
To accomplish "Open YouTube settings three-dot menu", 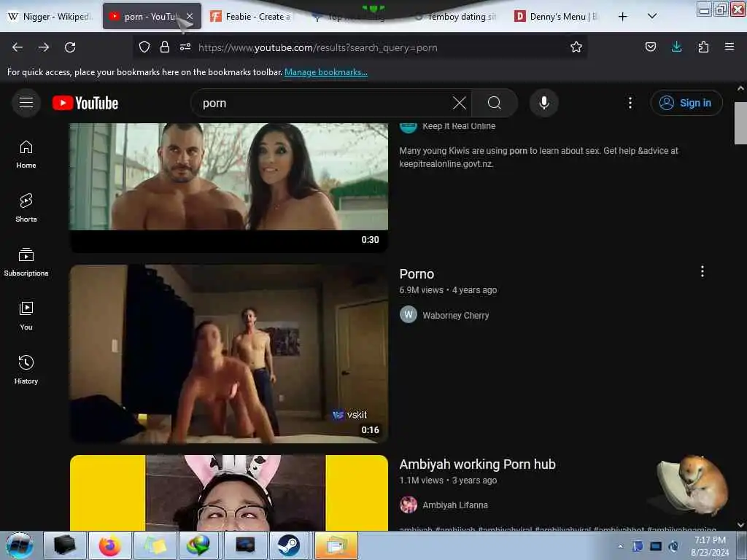I will pos(630,103).
